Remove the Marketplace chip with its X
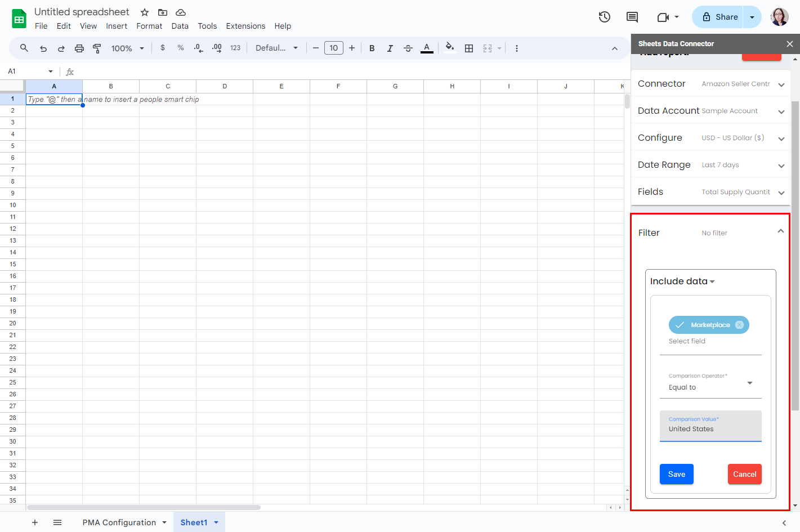Viewport: 800px width, 532px height. pyautogui.click(x=739, y=325)
